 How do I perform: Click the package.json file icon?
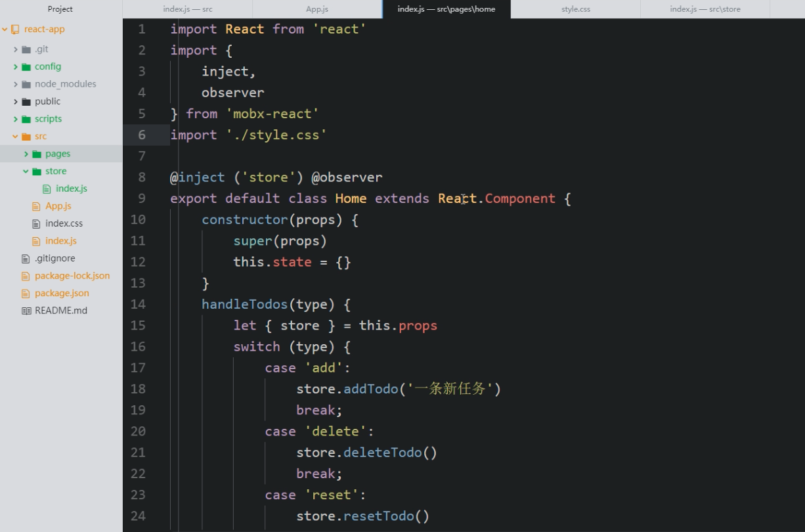tap(26, 294)
